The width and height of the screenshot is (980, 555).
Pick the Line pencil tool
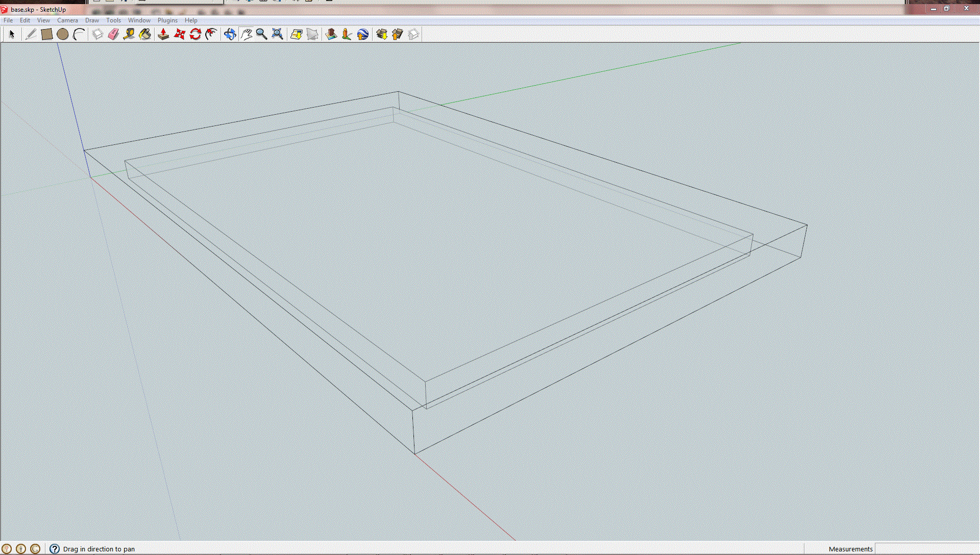[x=31, y=34]
